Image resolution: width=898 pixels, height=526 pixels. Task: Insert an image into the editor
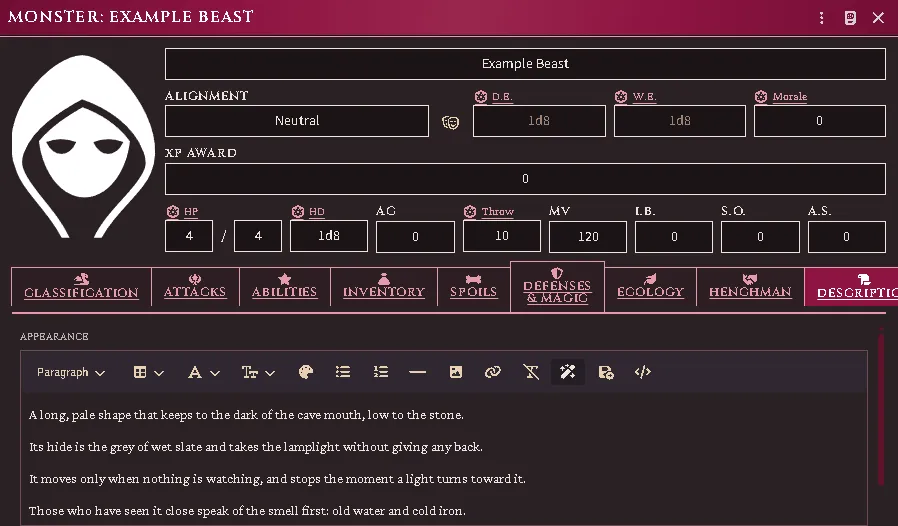[x=456, y=372]
